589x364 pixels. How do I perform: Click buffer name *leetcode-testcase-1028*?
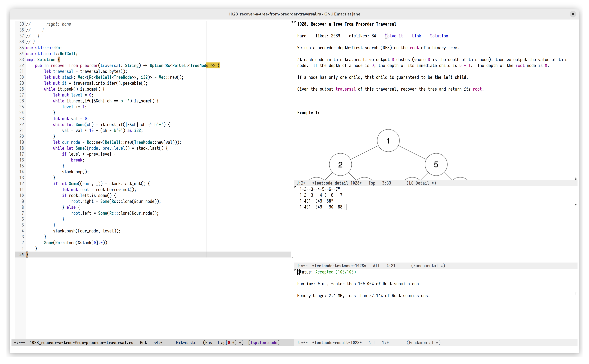(339, 266)
